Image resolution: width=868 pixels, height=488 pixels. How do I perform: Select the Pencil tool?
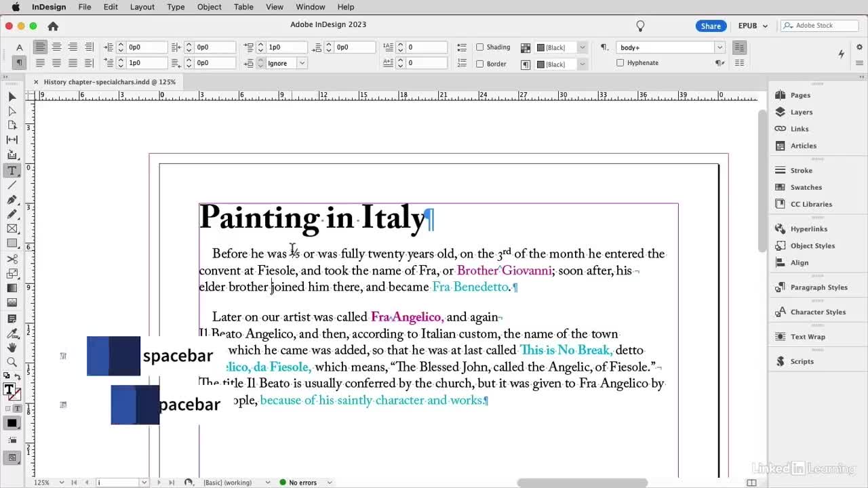coord(12,214)
